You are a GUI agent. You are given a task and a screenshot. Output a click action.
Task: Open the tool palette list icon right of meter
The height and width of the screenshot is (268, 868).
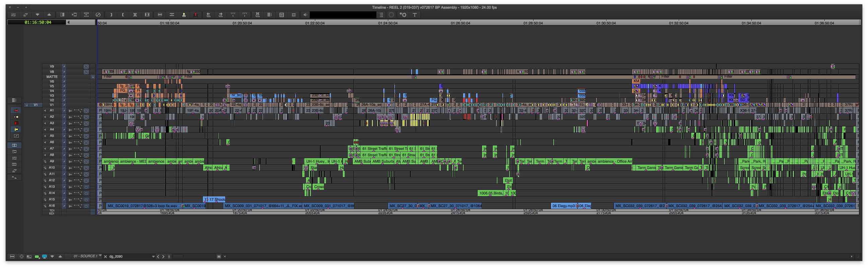[x=381, y=15]
